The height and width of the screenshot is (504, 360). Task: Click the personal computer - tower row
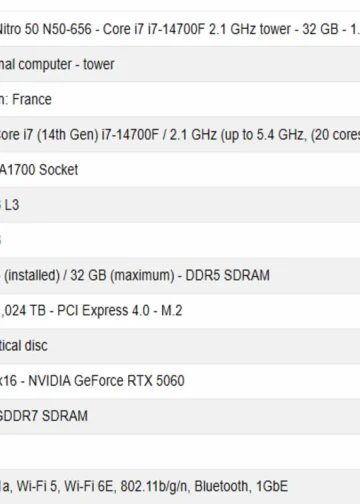pyautogui.click(x=180, y=64)
